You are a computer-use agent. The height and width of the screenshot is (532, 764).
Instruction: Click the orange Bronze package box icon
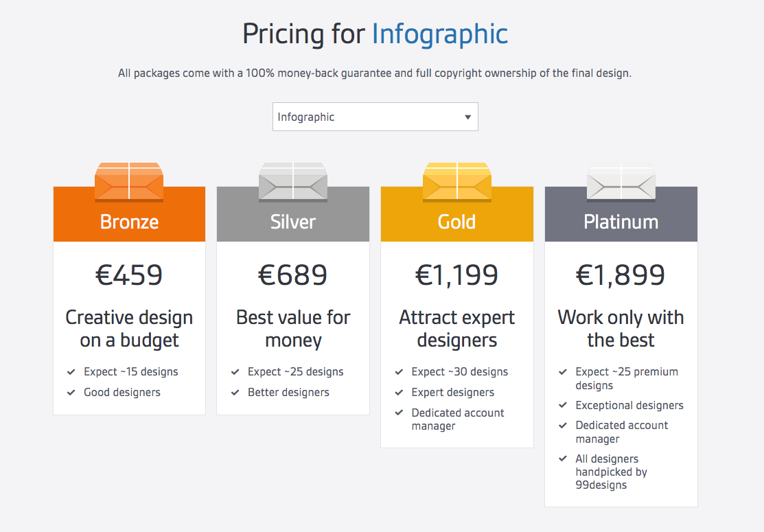pyautogui.click(x=129, y=182)
